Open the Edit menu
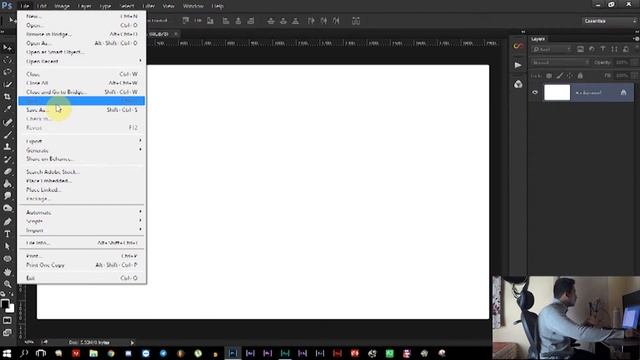The image size is (640, 360). [42, 6]
